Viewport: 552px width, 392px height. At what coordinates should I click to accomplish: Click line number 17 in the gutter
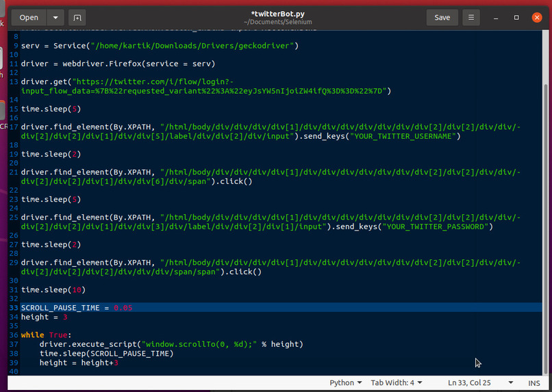[14, 127]
